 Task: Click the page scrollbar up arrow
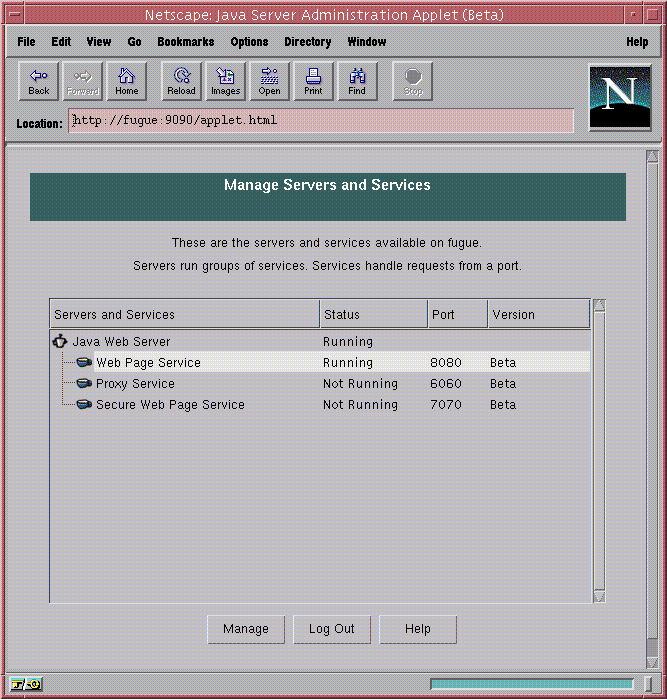point(652,156)
